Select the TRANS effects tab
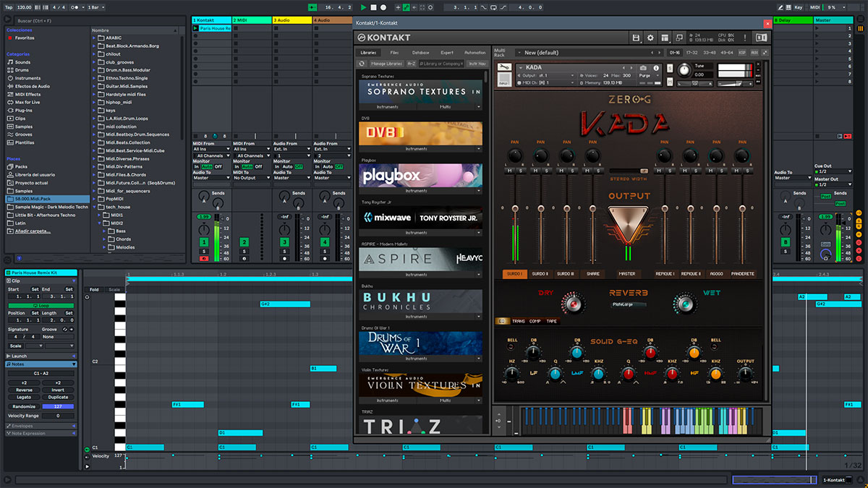Image resolution: width=868 pixels, height=488 pixels. click(x=519, y=321)
